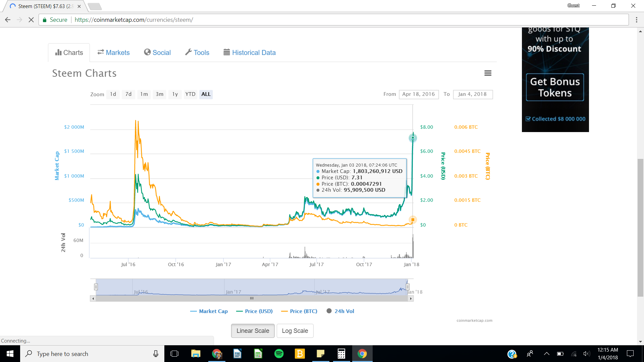Open Sticky Notes from the taskbar
Screen dimensions: 644x362
click(320, 354)
